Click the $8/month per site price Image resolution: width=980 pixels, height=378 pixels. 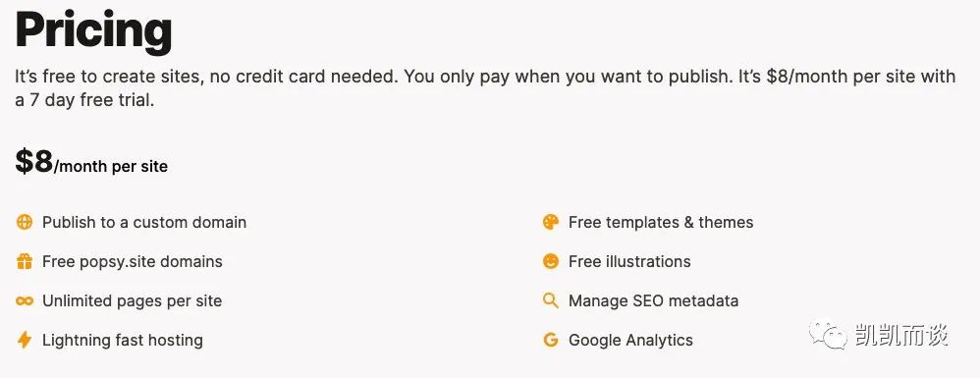91,162
